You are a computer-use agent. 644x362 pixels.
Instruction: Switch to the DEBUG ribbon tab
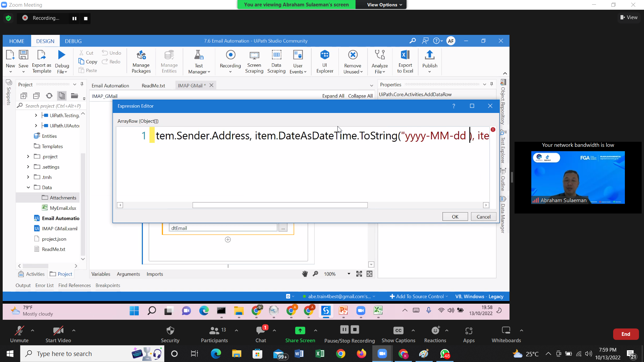point(73,41)
